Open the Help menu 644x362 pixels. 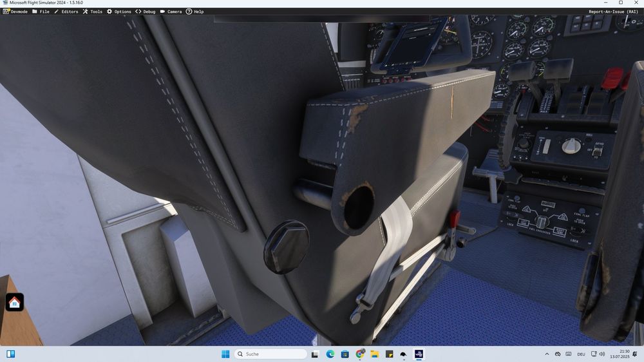pyautogui.click(x=194, y=12)
